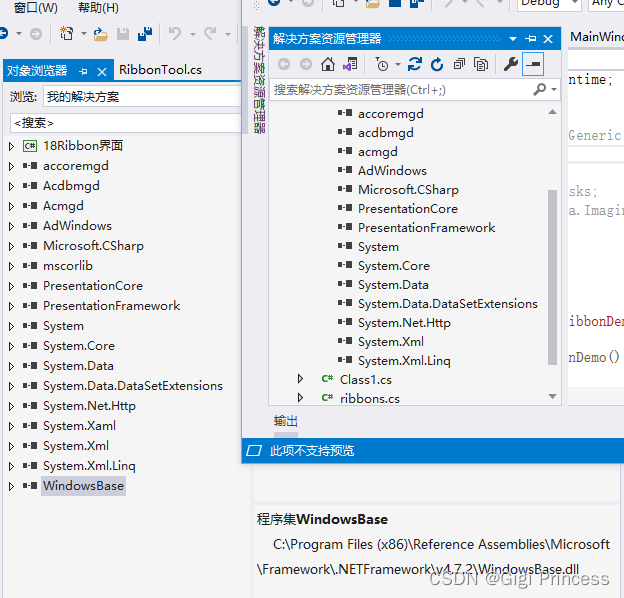This screenshot has height=598, width=624.
Task: Open the 浏览 scope combo box
Action: point(142,97)
